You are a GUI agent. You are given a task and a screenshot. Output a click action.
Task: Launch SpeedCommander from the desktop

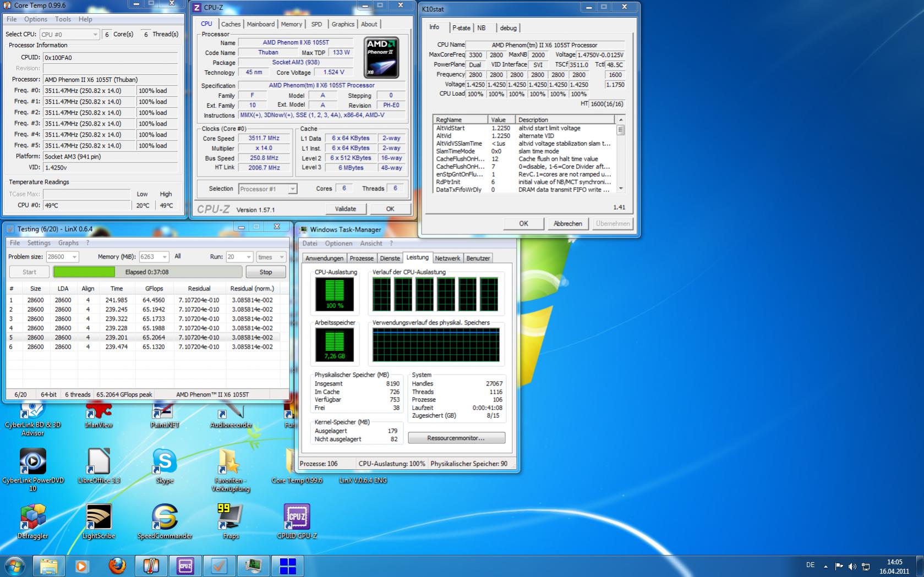tap(165, 521)
